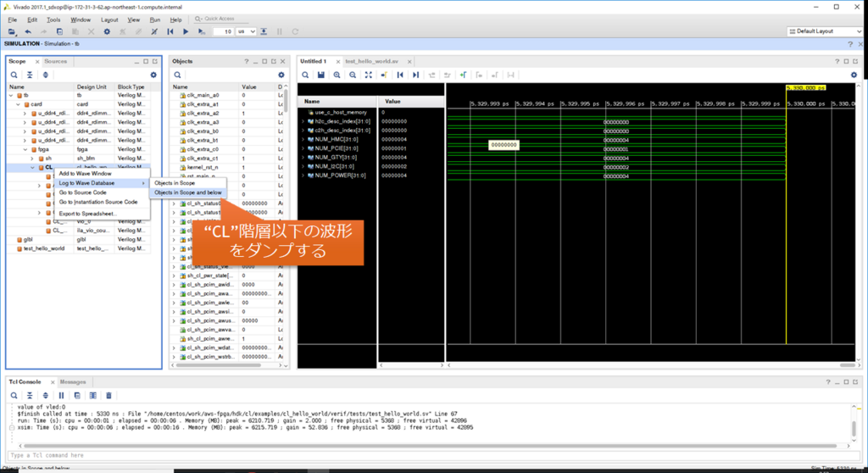The width and height of the screenshot is (868, 473).
Task: Open the Run menu
Action: (155, 20)
